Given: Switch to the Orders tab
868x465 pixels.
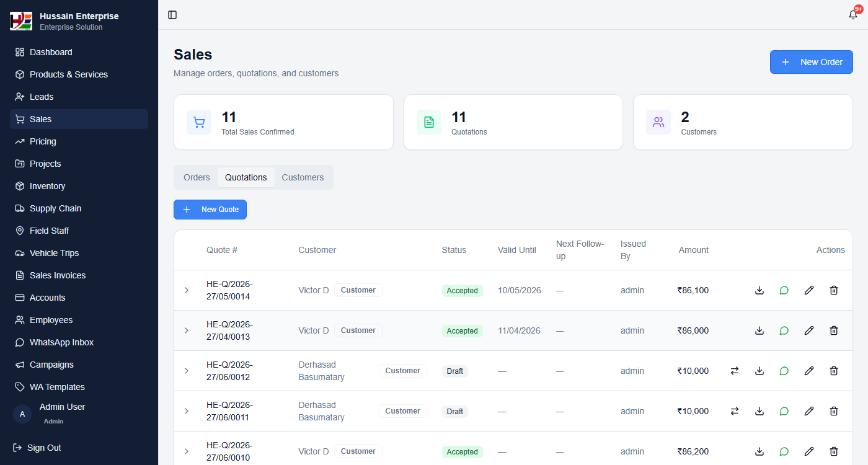Looking at the screenshot, I should pyautogui.click(x=197, y=177).
